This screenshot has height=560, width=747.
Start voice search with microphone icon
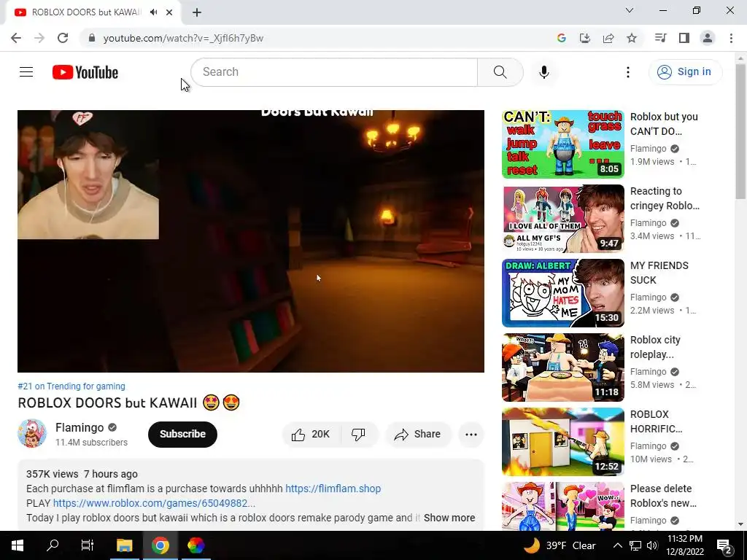tap(543, 72)
